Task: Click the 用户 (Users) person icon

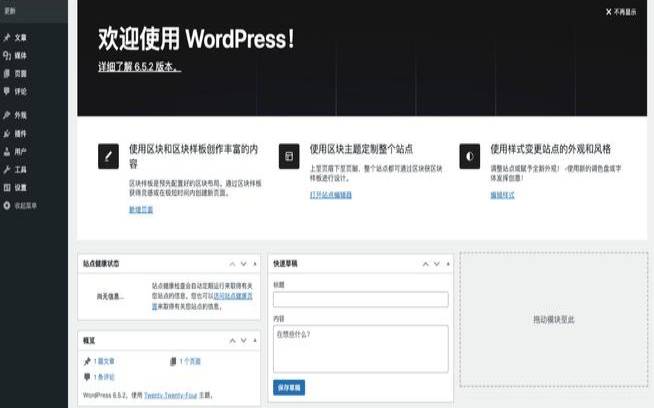Action: click(x=7, y=152)
